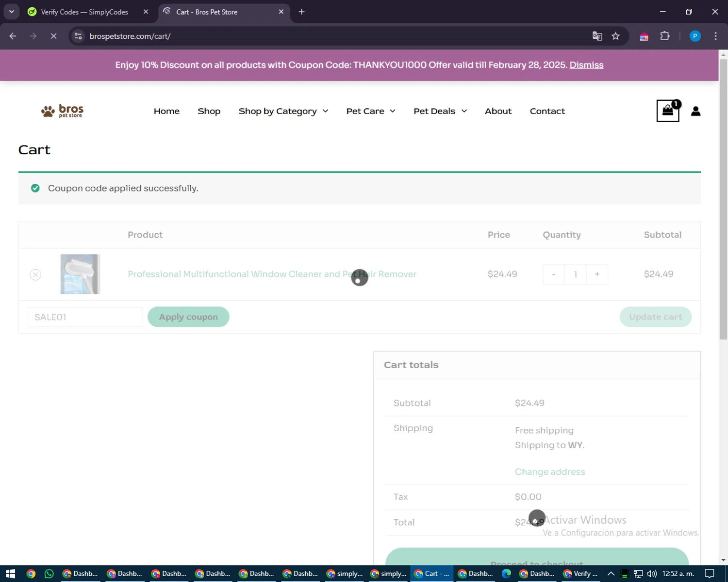The height and width of the screenshot is (582, 728).
Task: Decrease quantity with the minus button
Action: 553,275
